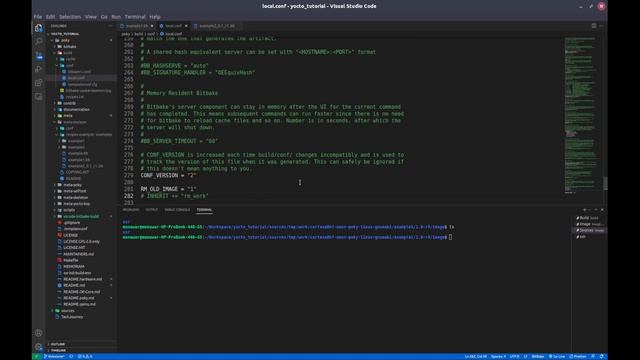The height and width of the screenshot is (360, 640).
Task: Open the Terminal menu
Action: [135, 17]
